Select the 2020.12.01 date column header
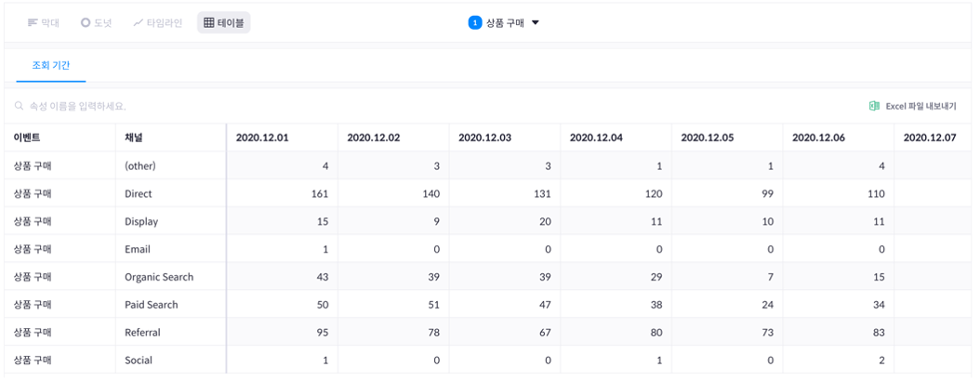Image resolution: width=980 pixels, height=380 pixels. click(262, 138)
